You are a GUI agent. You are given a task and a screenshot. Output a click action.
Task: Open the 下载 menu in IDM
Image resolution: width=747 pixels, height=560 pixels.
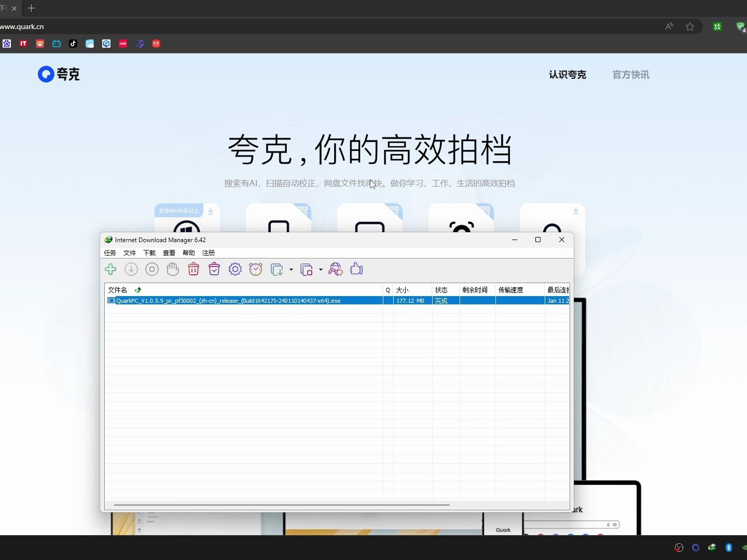pos(149,253)
